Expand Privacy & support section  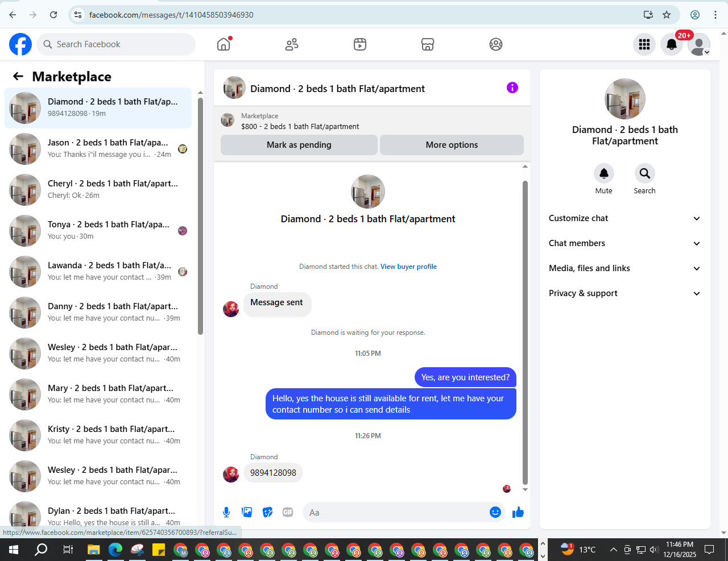(625, 293)
